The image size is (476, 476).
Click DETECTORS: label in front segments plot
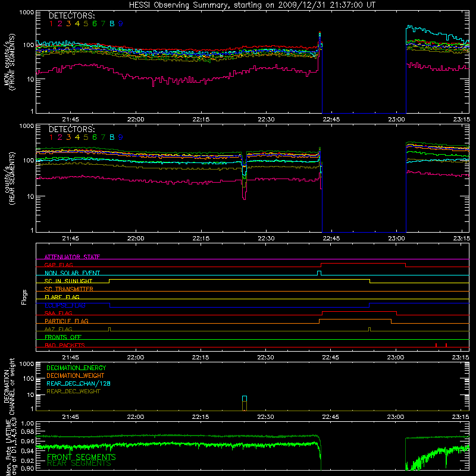pos(72,15)
